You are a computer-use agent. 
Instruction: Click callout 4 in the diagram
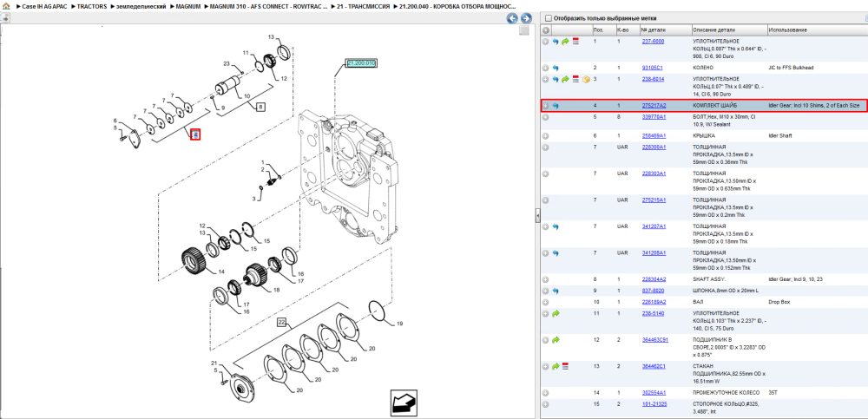point(194,134)
